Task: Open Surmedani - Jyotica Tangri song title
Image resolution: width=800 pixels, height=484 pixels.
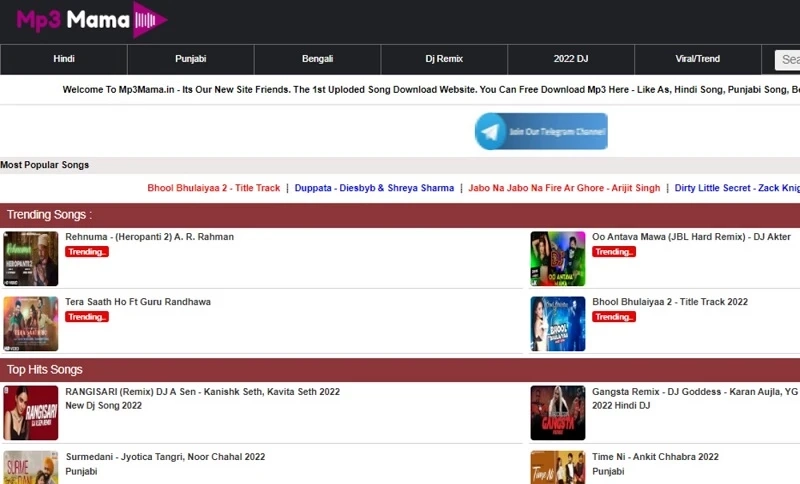Action: pos(165,457)
